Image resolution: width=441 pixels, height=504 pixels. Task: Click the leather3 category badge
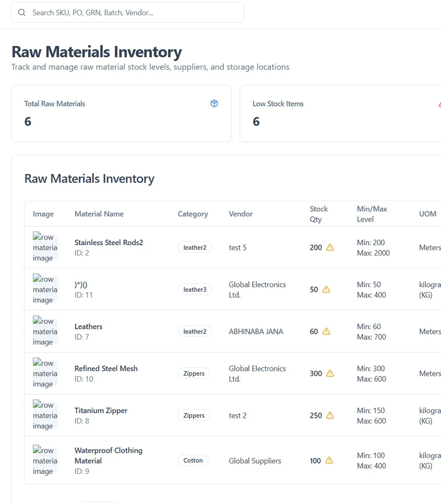194,289
